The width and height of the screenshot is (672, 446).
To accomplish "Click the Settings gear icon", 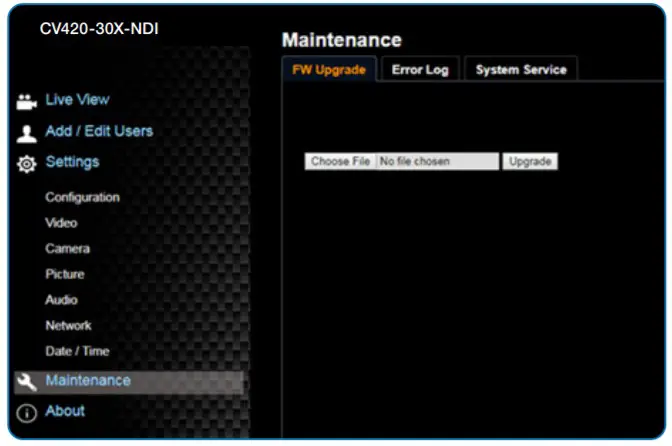I will (27, 164).
